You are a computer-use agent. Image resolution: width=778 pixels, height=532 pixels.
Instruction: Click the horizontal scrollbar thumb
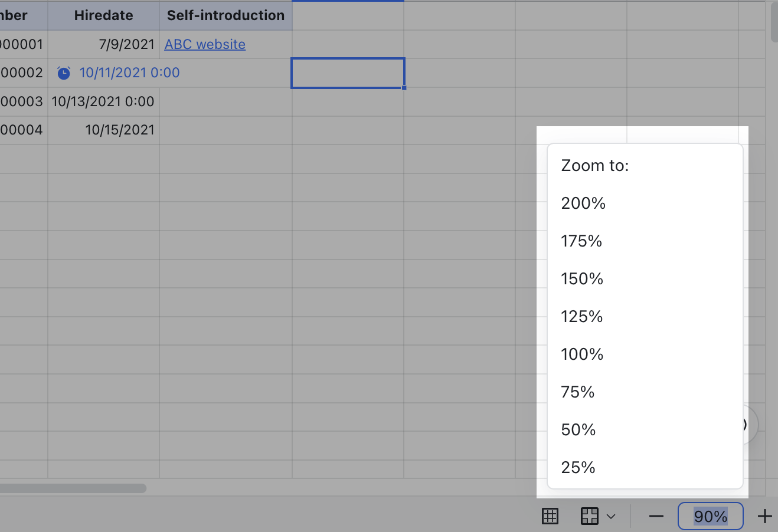[71, 488]
